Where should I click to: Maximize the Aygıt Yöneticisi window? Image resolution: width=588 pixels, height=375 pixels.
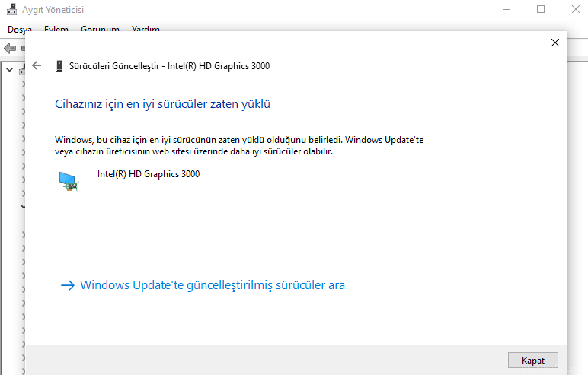(x=541, y=9)
